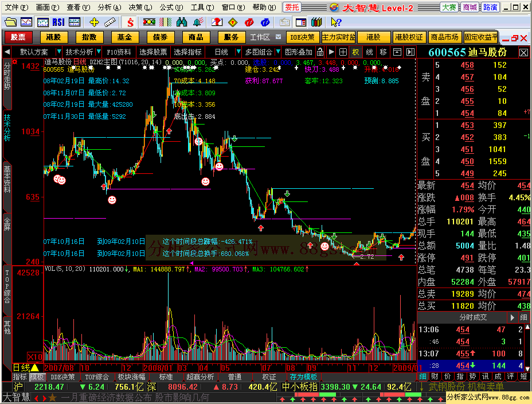Click the blue circular info icon

point(265,22)
